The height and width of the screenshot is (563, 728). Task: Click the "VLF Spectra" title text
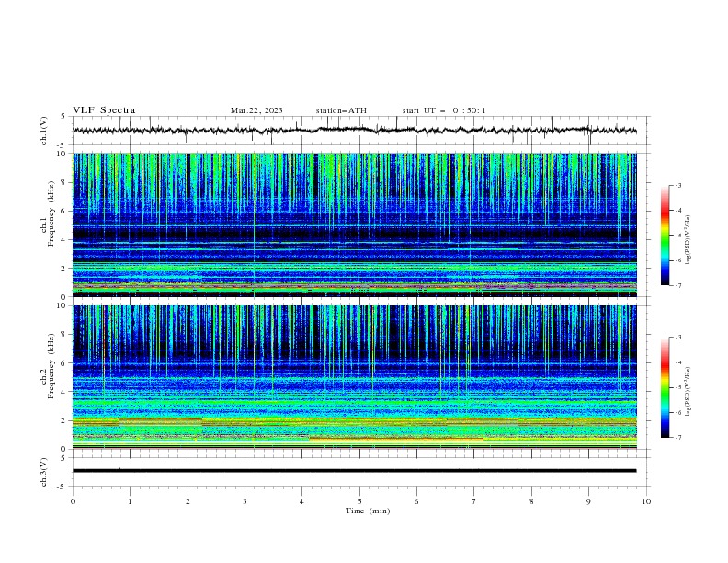pyautogui.click(x=104, y=110)
